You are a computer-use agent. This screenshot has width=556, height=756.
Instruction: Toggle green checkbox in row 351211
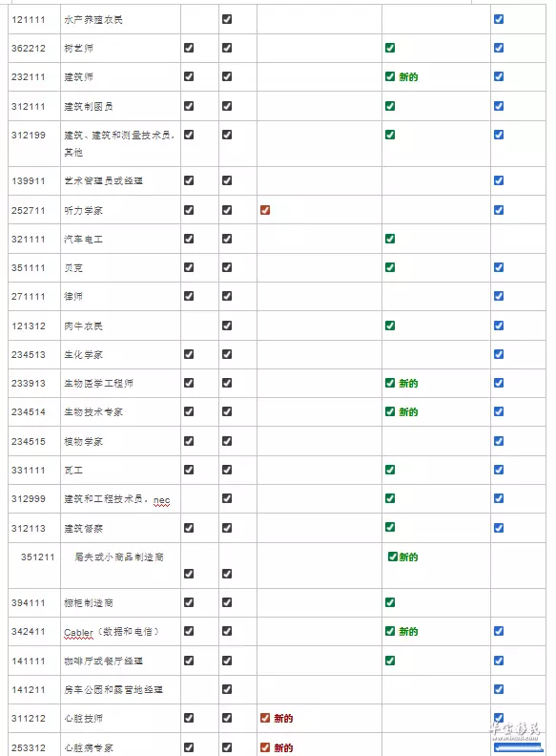point(393,556)
